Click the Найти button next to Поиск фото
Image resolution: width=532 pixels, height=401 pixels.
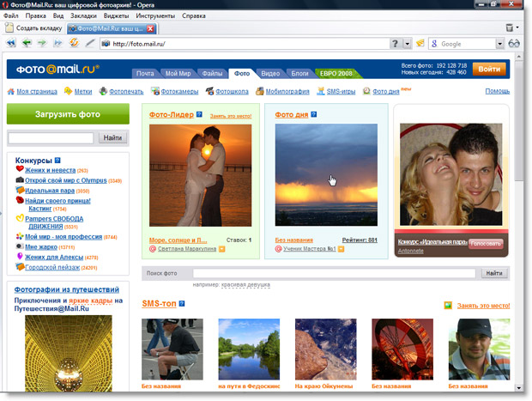coord(494,273)
